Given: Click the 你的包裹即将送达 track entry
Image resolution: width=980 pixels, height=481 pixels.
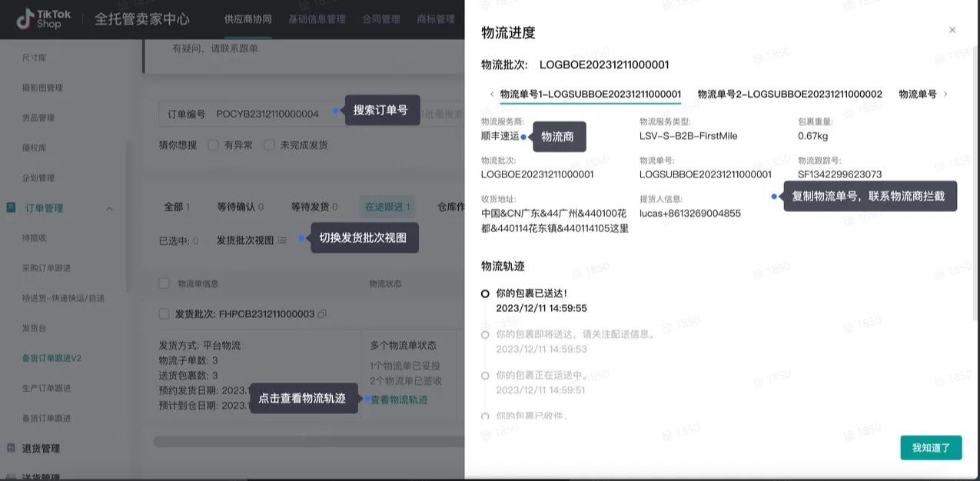Looking at the screenshot, I should tap(576, 334).
